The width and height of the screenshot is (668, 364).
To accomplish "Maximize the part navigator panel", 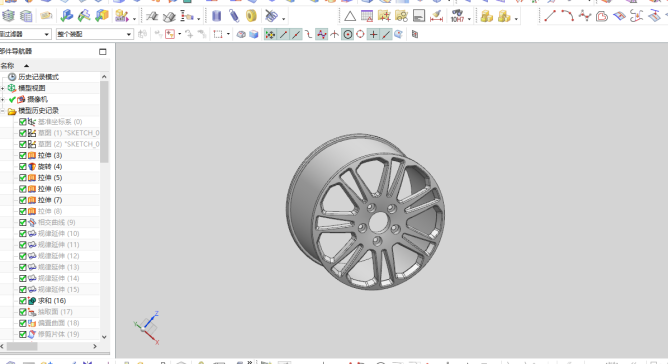I will click(x=103, y=52).
